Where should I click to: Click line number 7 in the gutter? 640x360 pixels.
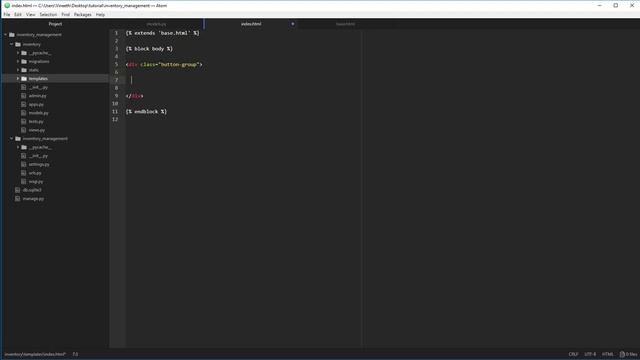116,80
